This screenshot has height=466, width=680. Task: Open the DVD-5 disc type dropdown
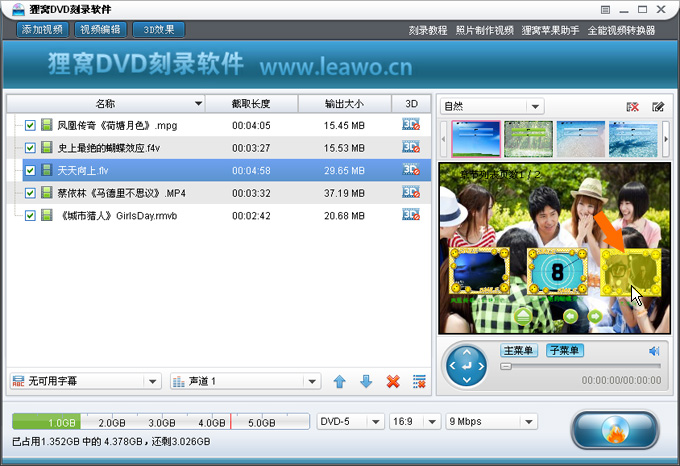click(376, 421)
